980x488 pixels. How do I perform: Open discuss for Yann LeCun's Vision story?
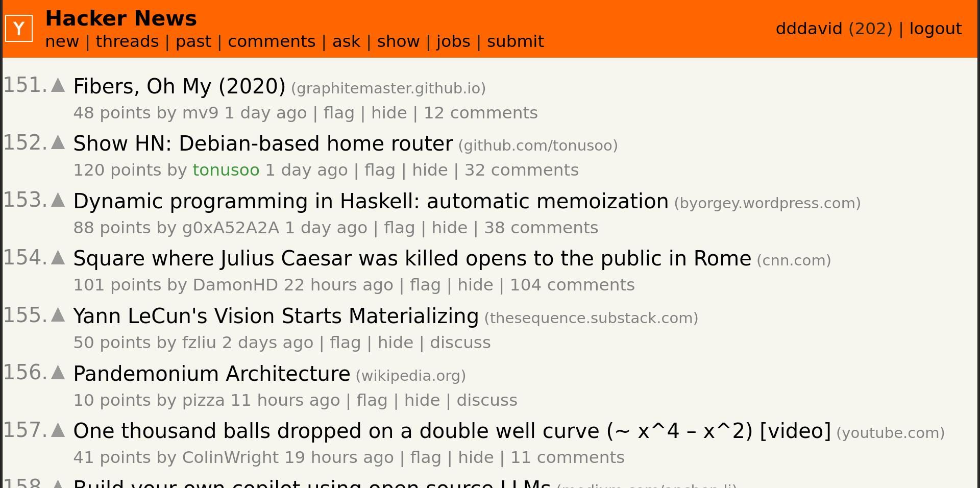(x=460, y=343)
